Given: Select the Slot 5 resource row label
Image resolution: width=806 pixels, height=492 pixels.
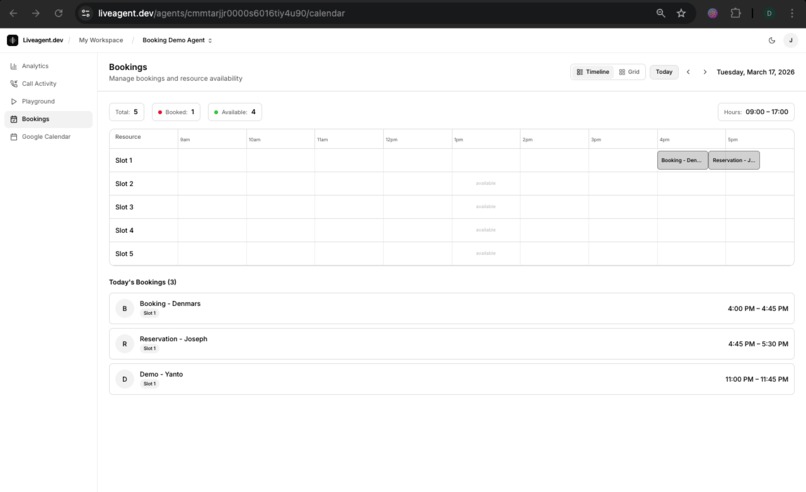Looking at the screenshot, I should (x=124, y=254).
